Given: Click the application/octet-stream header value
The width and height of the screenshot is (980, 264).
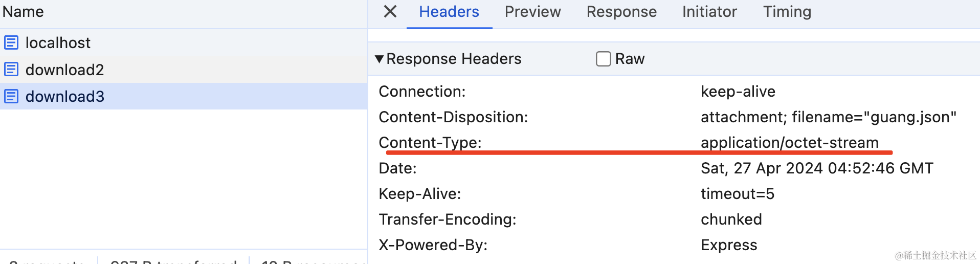Looking at the screenshot, I should tap(789, 143).
